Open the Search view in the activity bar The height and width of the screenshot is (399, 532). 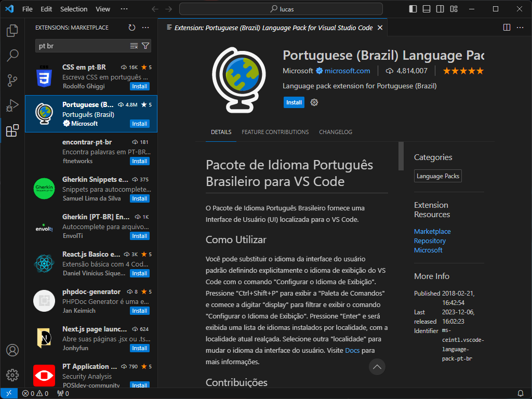point(12,55)
